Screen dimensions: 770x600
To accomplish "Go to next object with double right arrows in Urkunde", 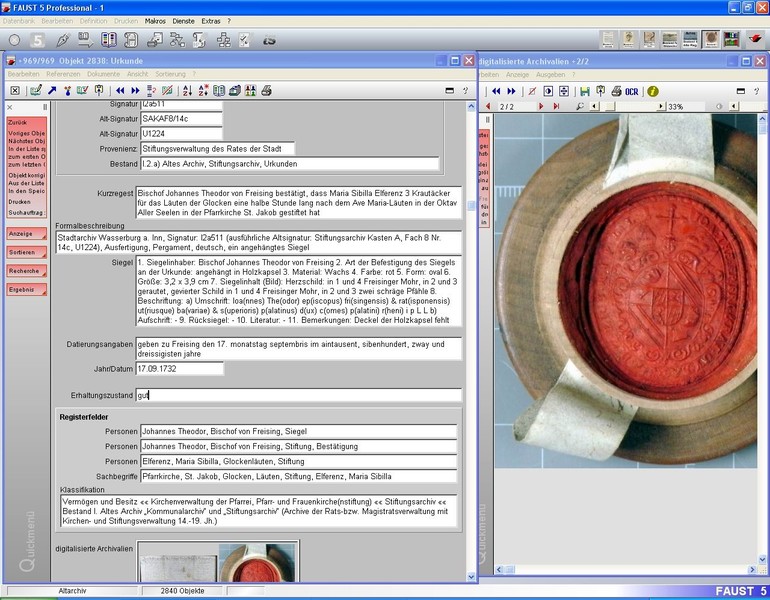I will 136,90.
